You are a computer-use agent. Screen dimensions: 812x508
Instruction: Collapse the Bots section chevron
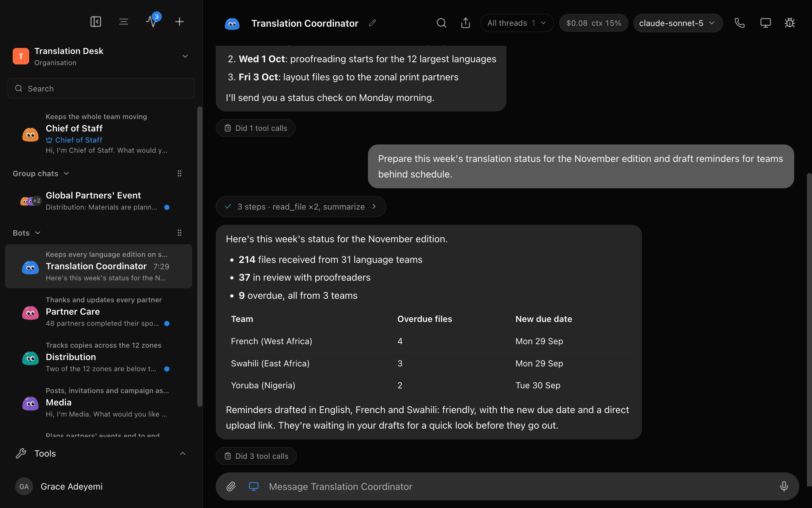point(38,232)
